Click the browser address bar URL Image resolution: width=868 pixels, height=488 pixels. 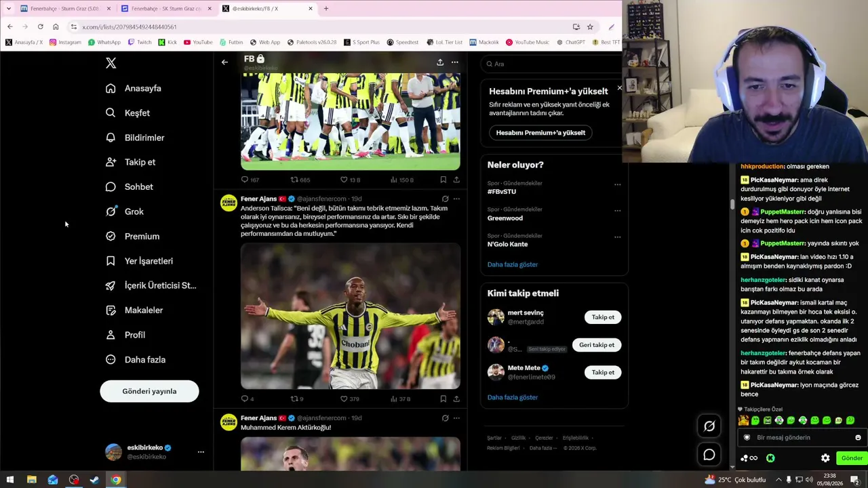pos(130,27)
